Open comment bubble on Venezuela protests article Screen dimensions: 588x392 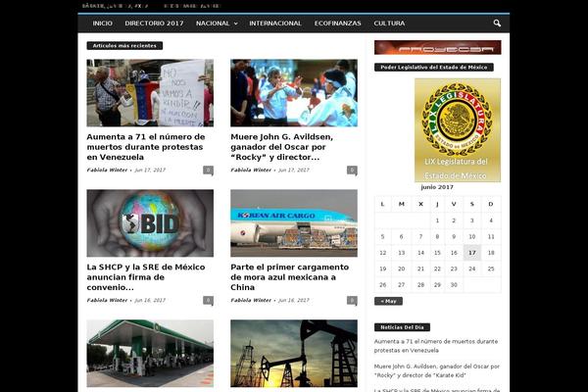point(208,171)
